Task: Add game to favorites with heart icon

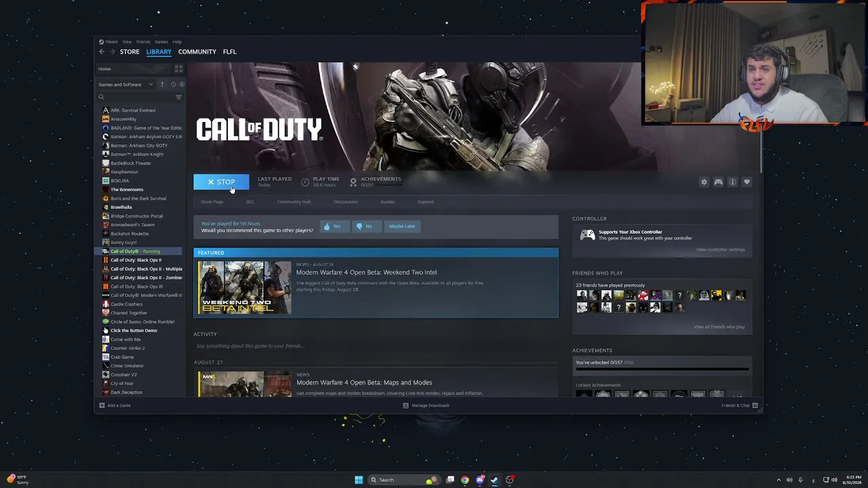Action: pyautogui.click(x=747, y=182)
